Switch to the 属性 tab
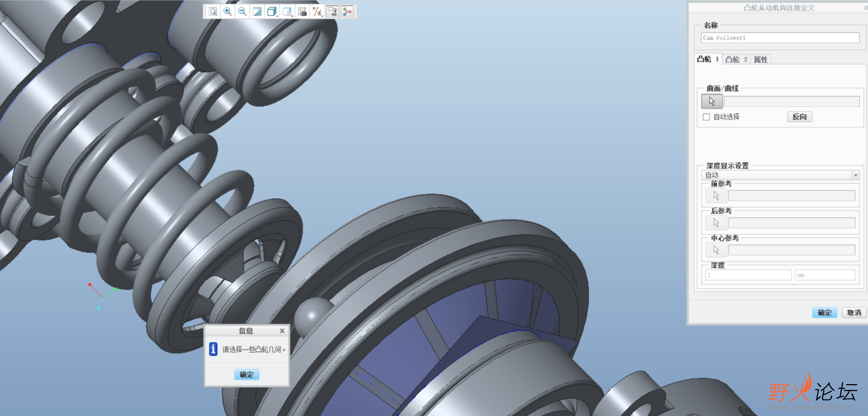This screenshot has width=868, height=416. click(x=760, y=59)
